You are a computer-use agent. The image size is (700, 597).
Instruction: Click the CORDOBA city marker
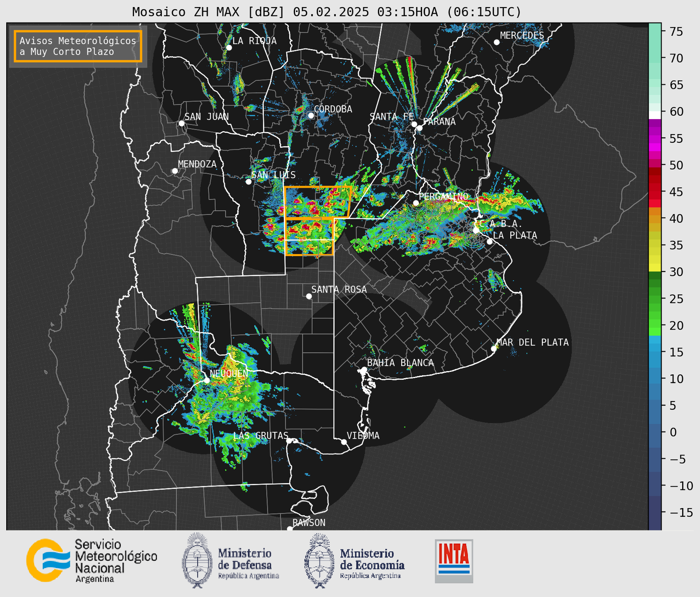pyautogui.click(x=311, y=115)
